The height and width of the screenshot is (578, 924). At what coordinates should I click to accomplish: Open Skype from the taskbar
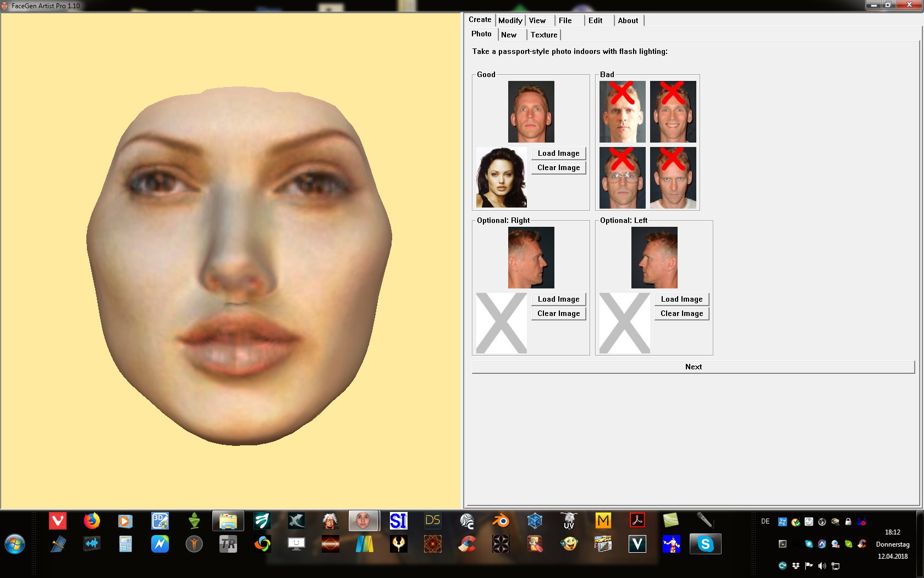tap(705, 544)
